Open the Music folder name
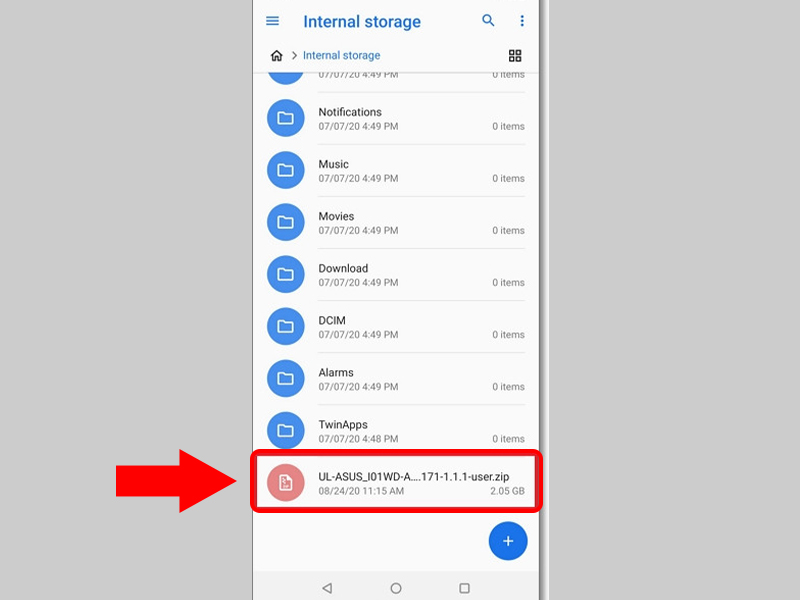Viewport: 800px width, 600px height. (334, 164)
